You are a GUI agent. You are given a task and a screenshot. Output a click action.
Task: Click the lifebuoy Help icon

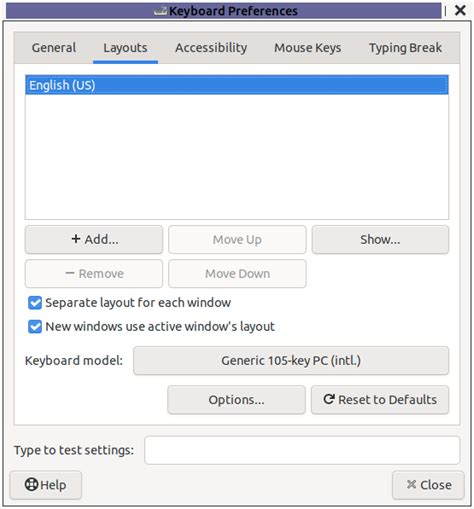[x=31, y=484]
